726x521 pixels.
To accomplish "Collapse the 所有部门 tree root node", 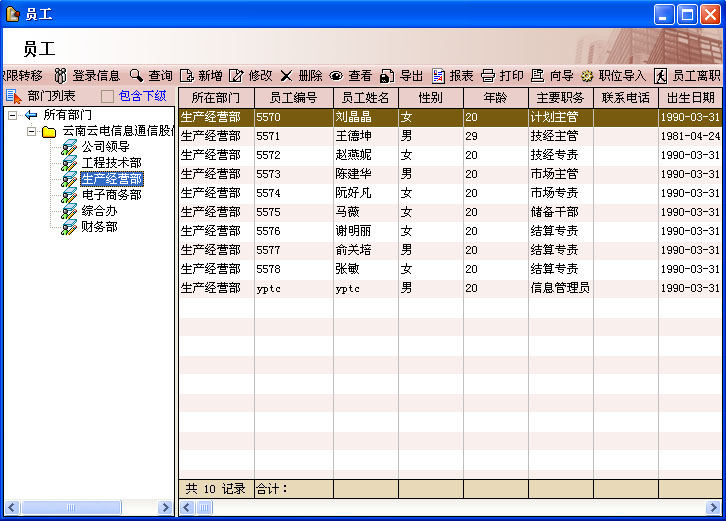I will coord(13,115).
